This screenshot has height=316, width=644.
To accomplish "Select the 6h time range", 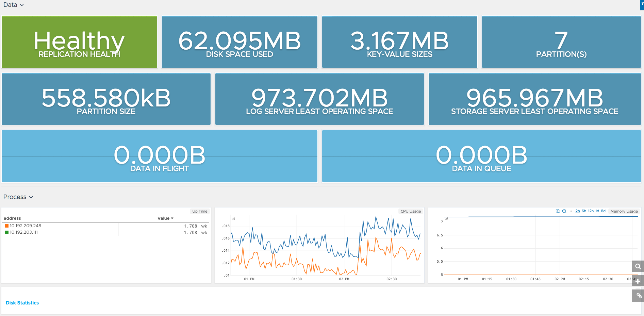I will point(584,211).
